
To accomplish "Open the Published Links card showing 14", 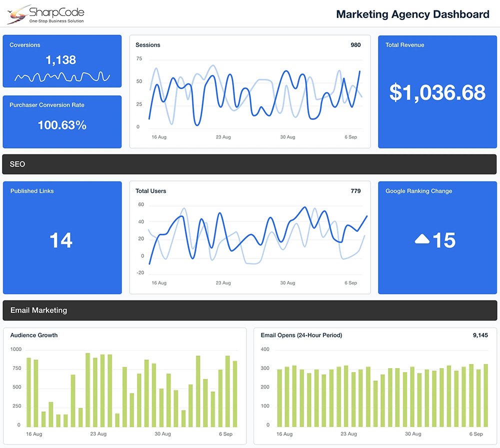I will click(x=62, y=237).
